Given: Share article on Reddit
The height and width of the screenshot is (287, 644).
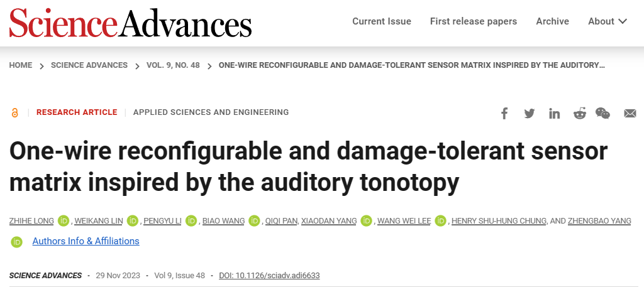Looking at the screenshot, I should click(x=579, y=113).
